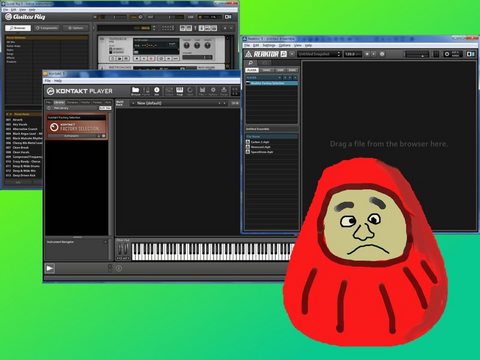Click the Instruments button under Factory Selection
The height and width of the screenshot is (360, 480).
coord(72,136)
